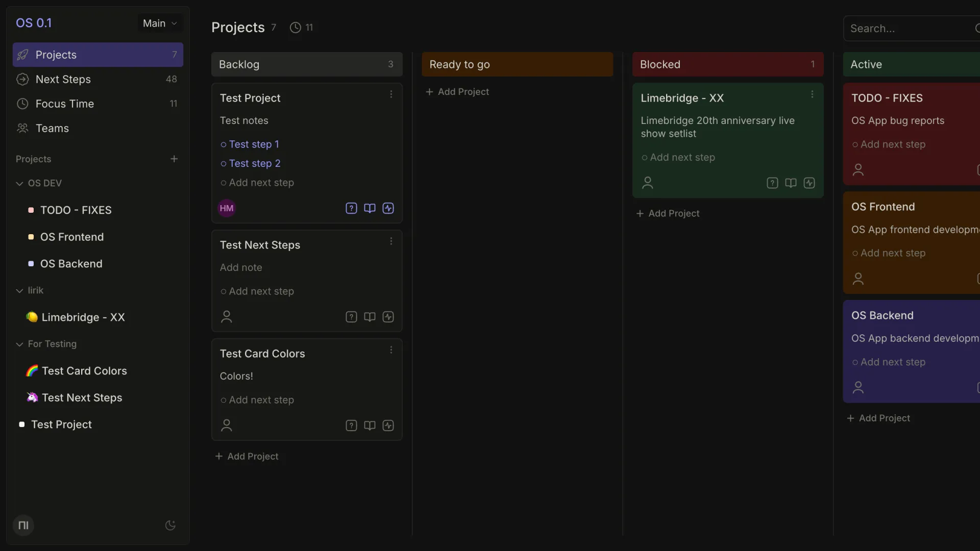Open Next Steps from the sidebar menu
The image size is (980, 551).
(63, 80)
